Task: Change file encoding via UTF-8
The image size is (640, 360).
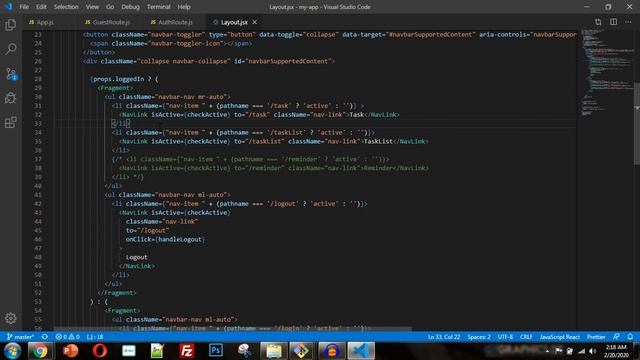Action: 505,337
